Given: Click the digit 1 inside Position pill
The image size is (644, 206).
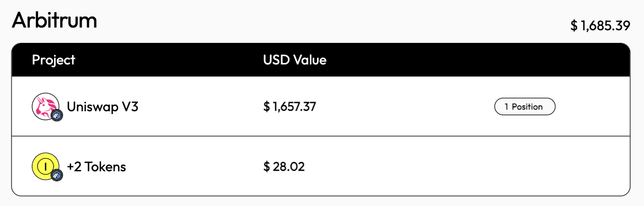Looking at the screenshot, I should [506, 107].
